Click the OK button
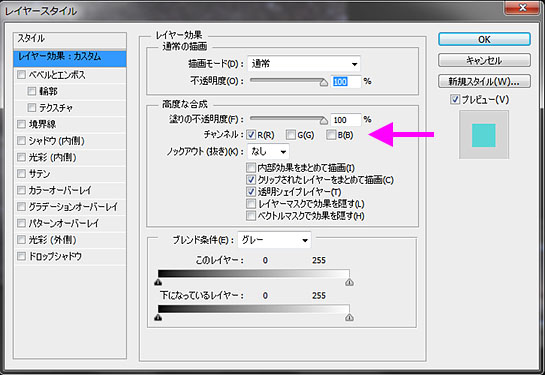Viewport: 545px width, 375px height. coord(484,39)
